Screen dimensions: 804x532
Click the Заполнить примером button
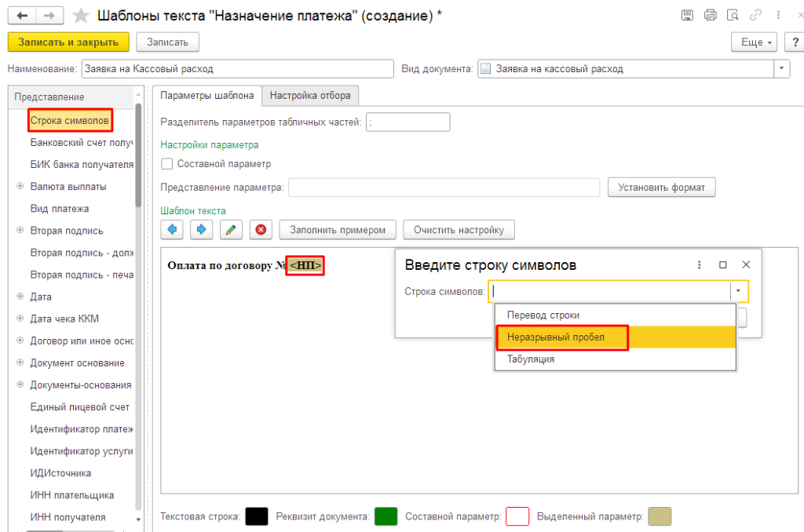[x=338, y=230]
